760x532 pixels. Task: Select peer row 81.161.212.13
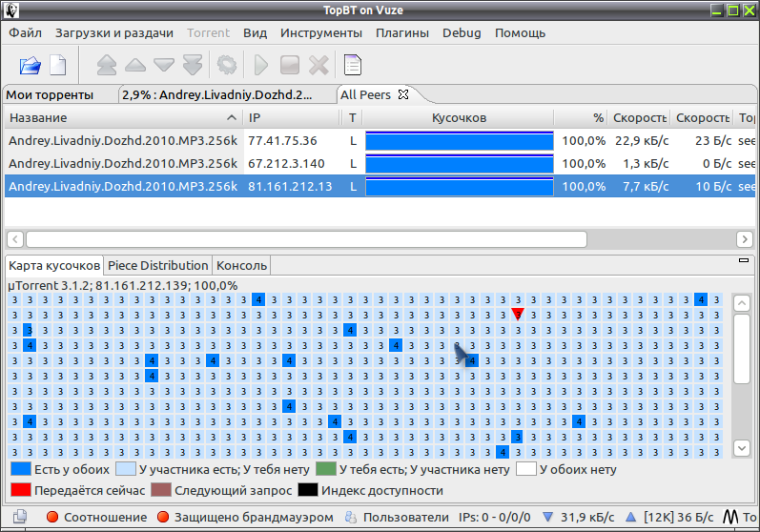click(380, 187)
